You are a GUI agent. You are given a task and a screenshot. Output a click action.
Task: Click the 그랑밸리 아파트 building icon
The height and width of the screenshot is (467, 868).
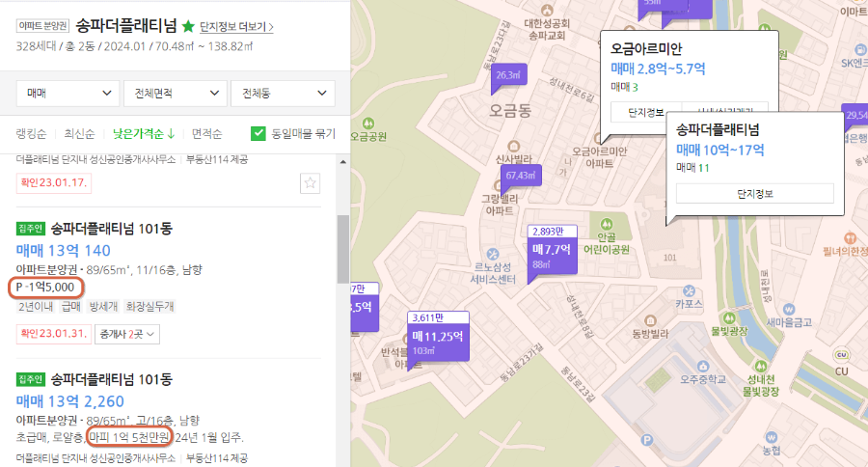[497, 186]
